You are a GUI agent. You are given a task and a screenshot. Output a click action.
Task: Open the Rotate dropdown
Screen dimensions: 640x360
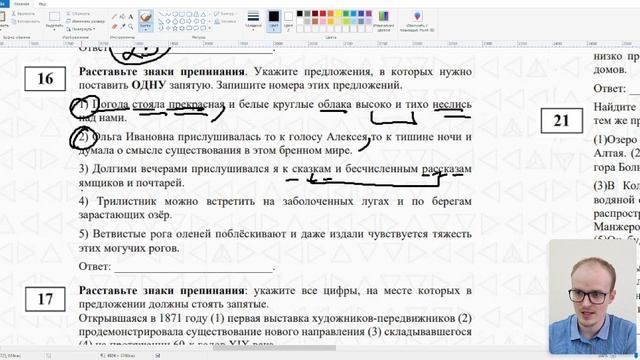click(81, 29)
